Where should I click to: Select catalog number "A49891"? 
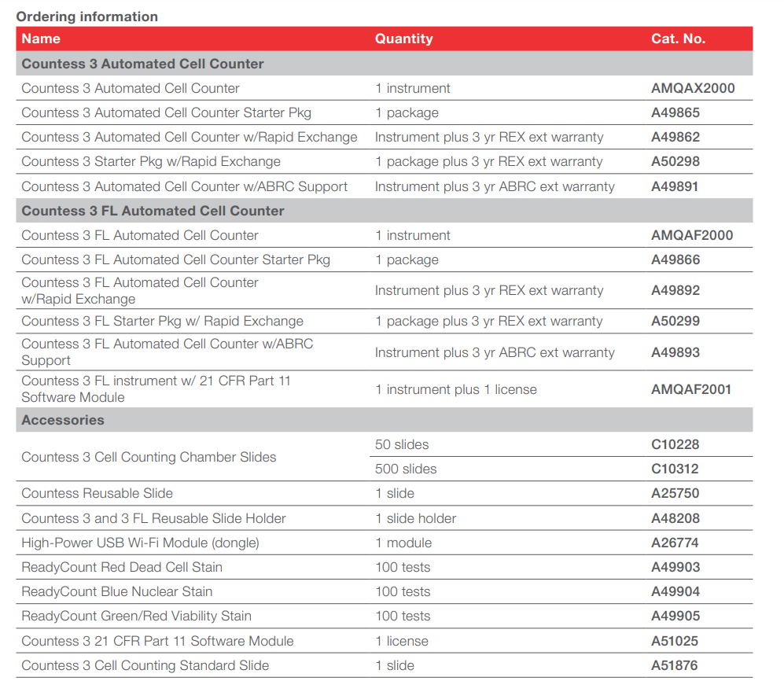tap(675, 187)
